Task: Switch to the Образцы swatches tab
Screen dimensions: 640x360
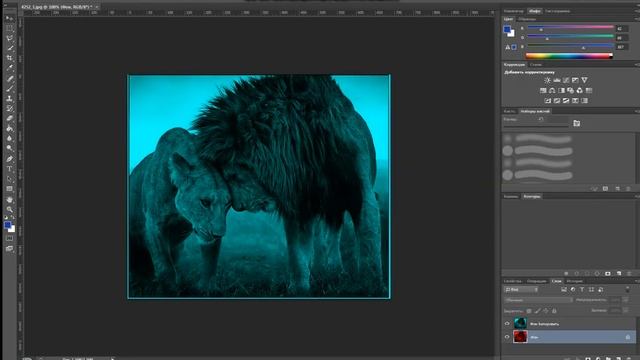Action: (x=527, y=19)
